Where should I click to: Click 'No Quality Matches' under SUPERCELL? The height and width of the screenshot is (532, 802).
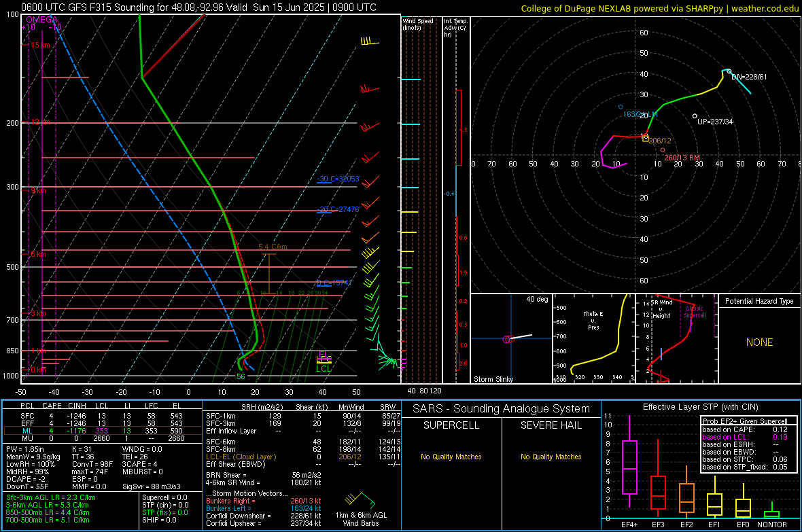point(451,457)
